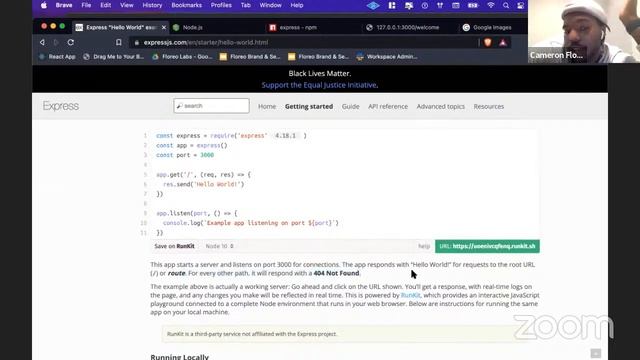Screen dimensions: 640x360
Task: Open the Profiles menu
Action: tap(221, 5)
